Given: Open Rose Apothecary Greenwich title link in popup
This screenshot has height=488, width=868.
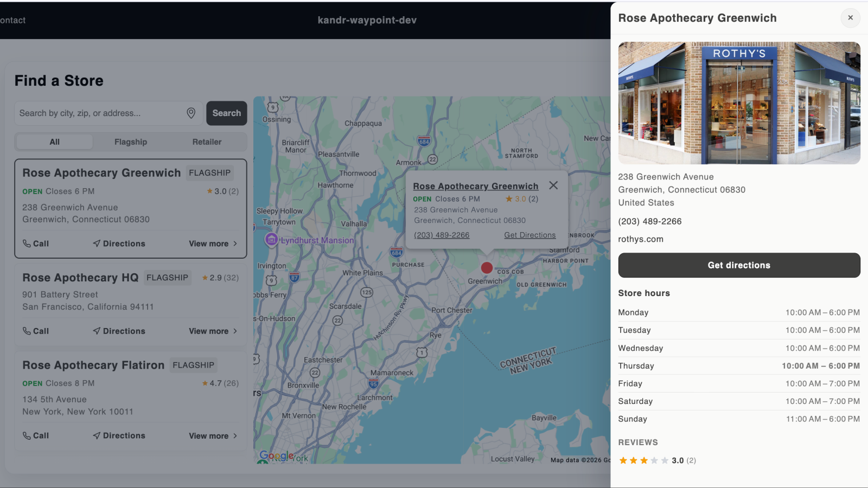Looking at the screenshot, I should point(476,186).
